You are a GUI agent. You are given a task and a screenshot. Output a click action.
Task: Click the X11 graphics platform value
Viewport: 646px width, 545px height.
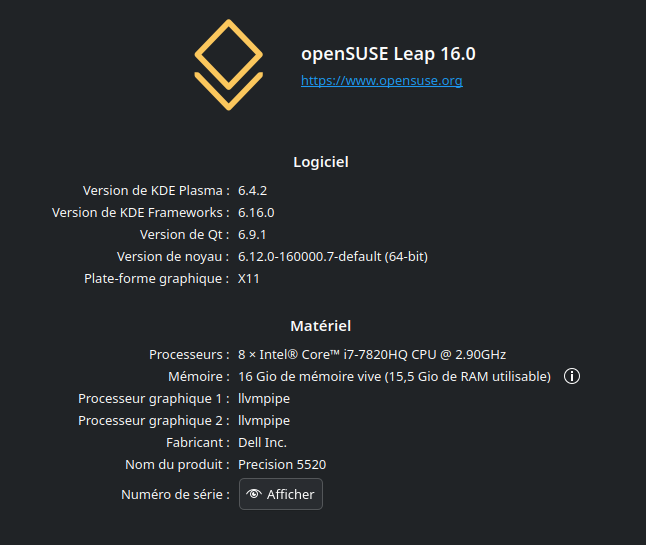(249, 278)
